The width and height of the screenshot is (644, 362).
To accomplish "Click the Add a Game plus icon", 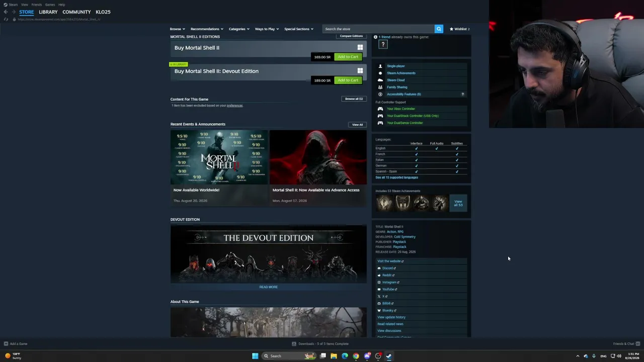I will coord(6,344).
